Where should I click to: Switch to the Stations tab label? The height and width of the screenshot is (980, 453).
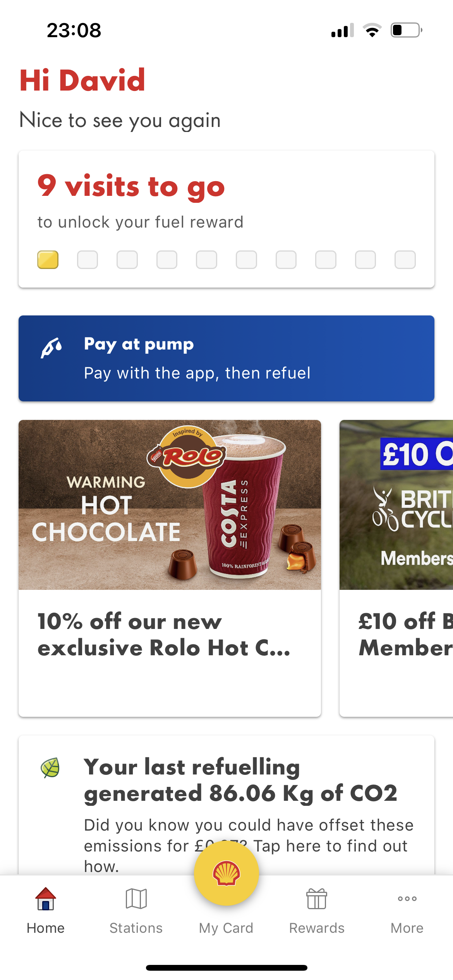pyautogui.click(x=136, y=928)
